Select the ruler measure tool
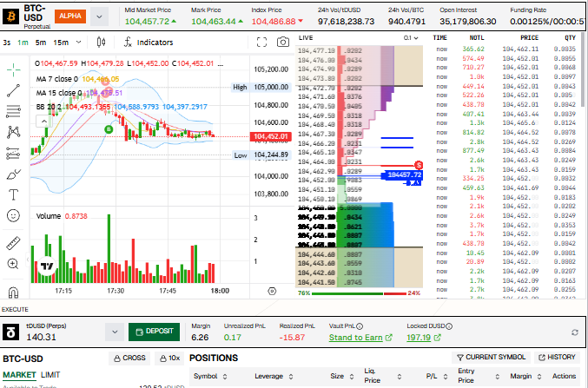This screenshot has width=588, height=388. 14,243
